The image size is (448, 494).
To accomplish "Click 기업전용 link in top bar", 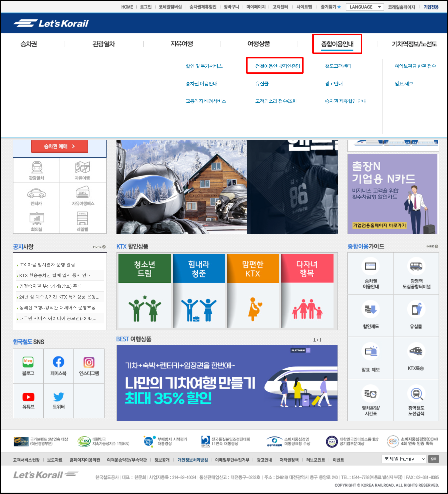I will click(431, 7).
